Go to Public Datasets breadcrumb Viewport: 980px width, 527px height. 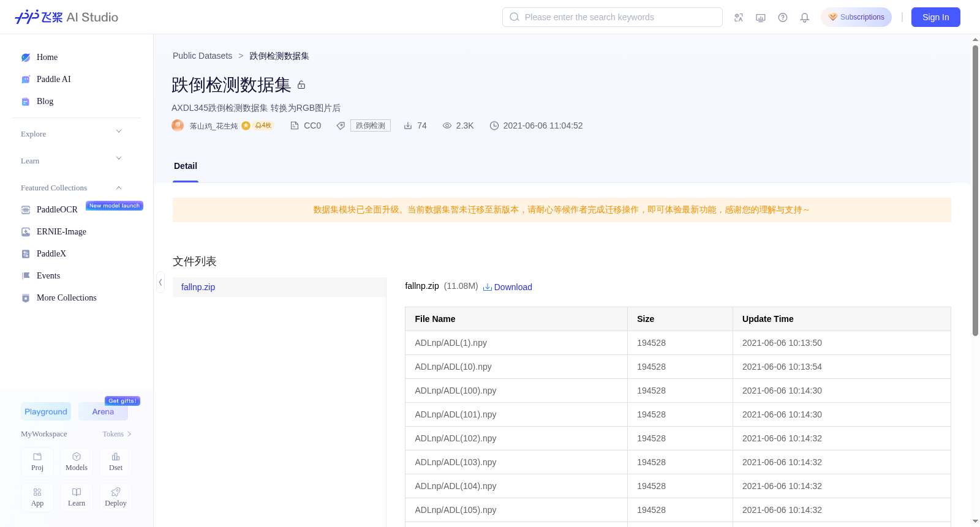coord(202,56)
